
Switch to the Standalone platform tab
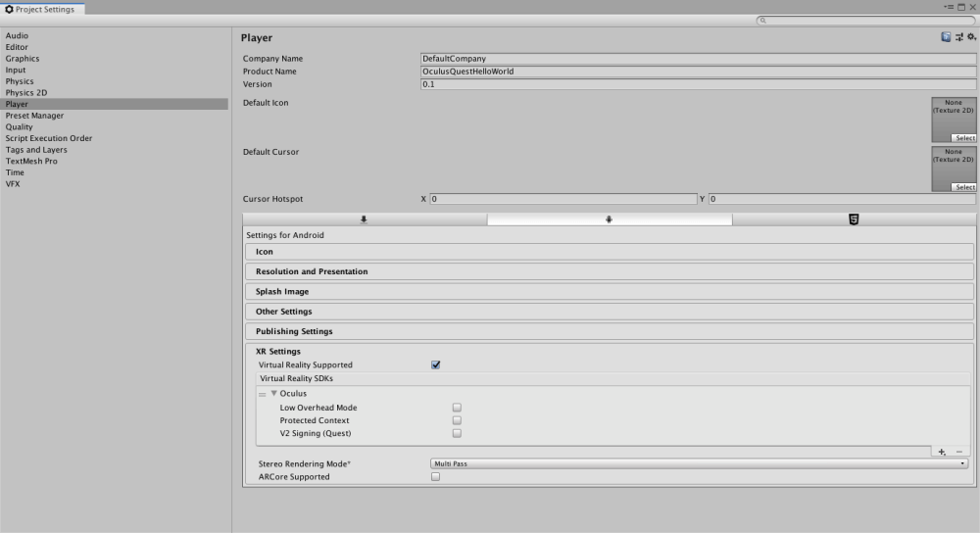(365, 219)
